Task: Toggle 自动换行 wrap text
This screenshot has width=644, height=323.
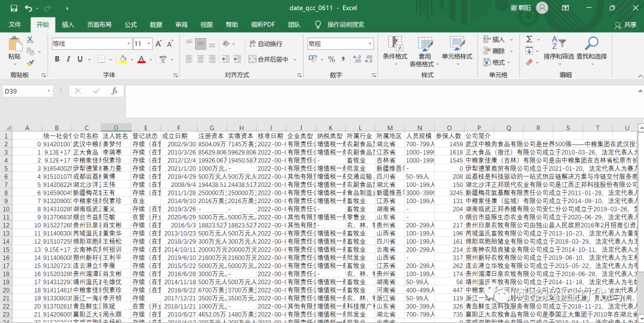Action: pyautogui.click(x=264, y=44)
